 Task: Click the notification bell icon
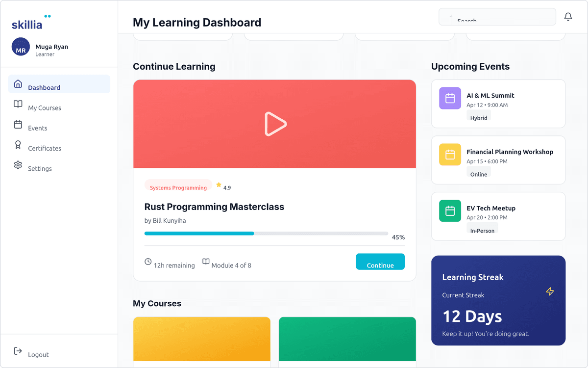tap(568, 16)
